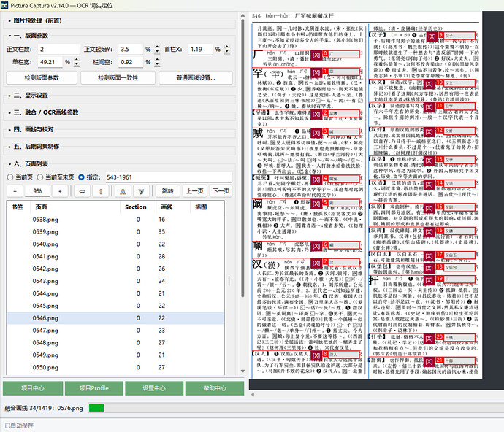
Task: Click the page list scrollbar thumb
Action: click(x=229, y=281)
